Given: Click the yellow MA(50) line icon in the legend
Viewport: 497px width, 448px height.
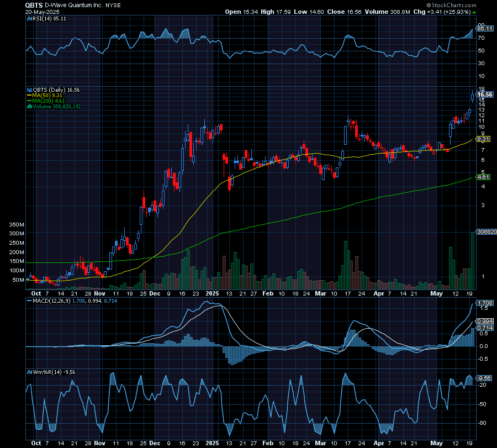Looking at the screenshot, I should coord(29,94).
